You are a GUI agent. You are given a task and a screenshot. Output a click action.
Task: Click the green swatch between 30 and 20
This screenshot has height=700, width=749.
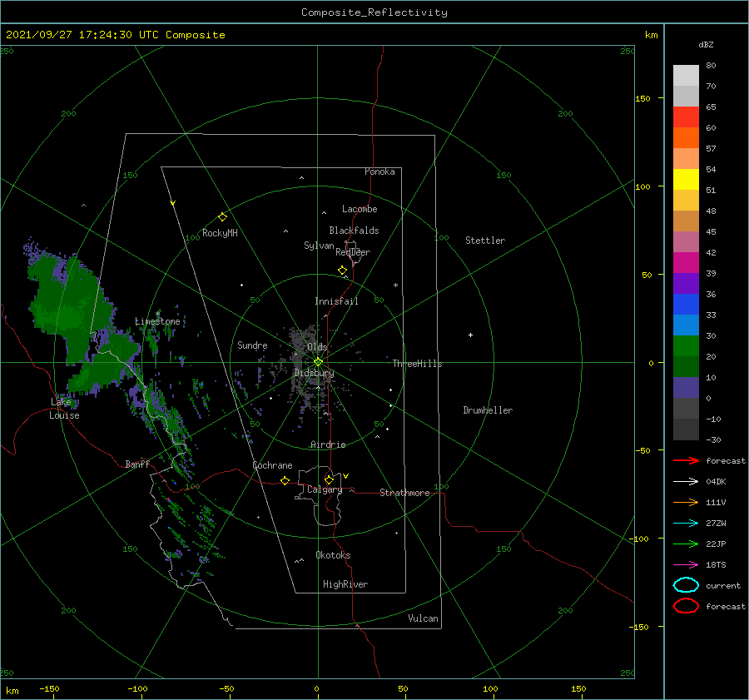click(x=686, y=346)
